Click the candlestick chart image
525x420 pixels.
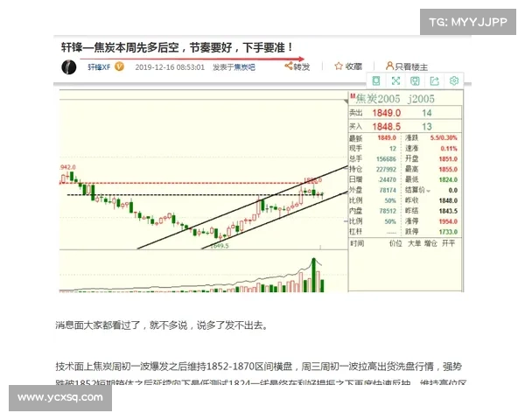(x=204, y=191)
